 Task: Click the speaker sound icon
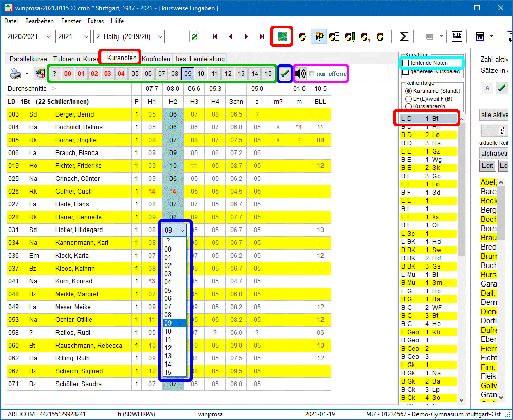pos(300,74)
